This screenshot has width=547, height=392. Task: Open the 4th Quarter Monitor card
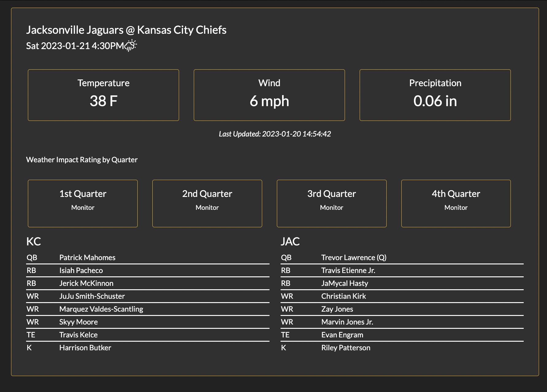[456, 203]
